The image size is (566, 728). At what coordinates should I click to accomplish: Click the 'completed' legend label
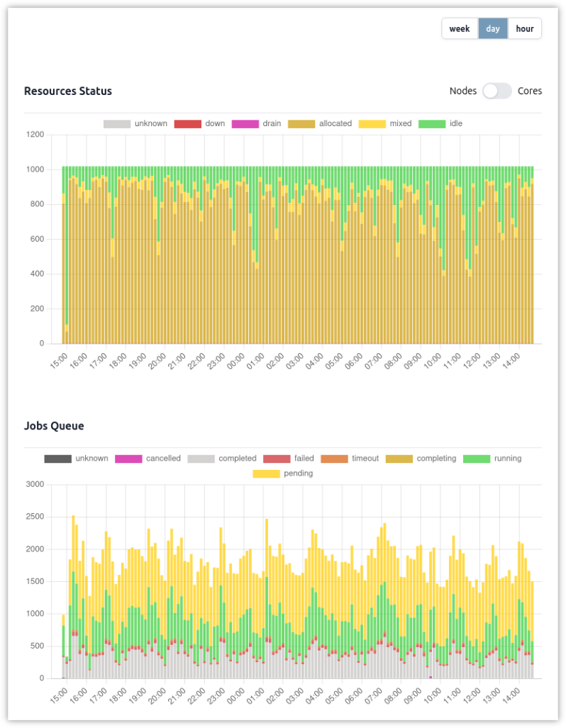pos(238,458)
